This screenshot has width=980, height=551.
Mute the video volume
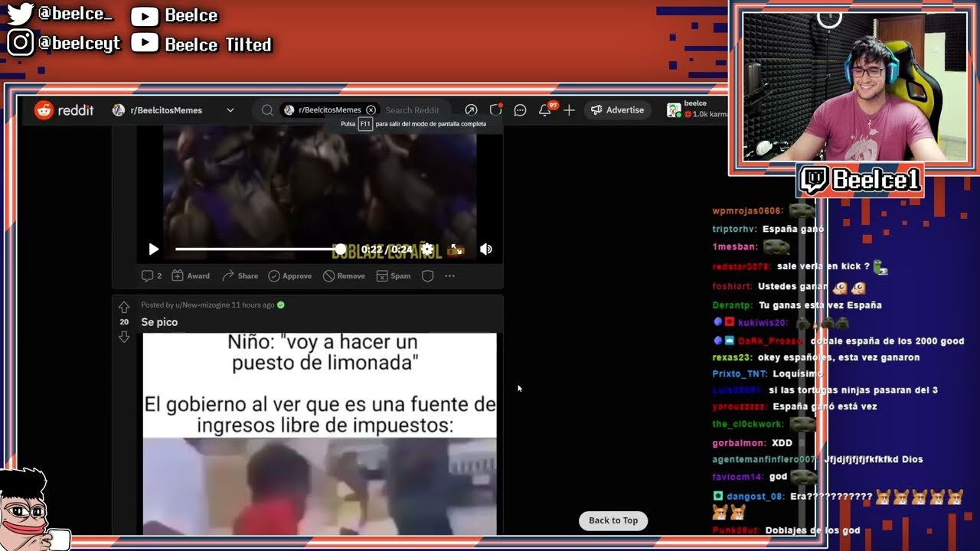pyautogui.click(x=485, y=249)
